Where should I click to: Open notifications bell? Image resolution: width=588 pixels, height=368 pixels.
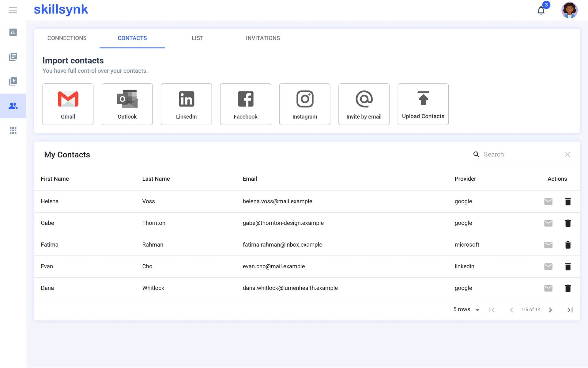point(541,10)
